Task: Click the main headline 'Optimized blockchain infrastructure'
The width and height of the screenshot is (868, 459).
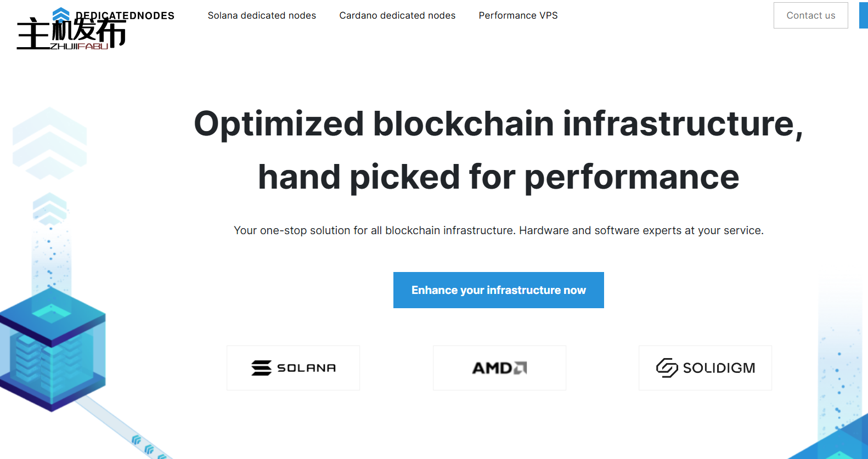Action: tap(498, 125)
